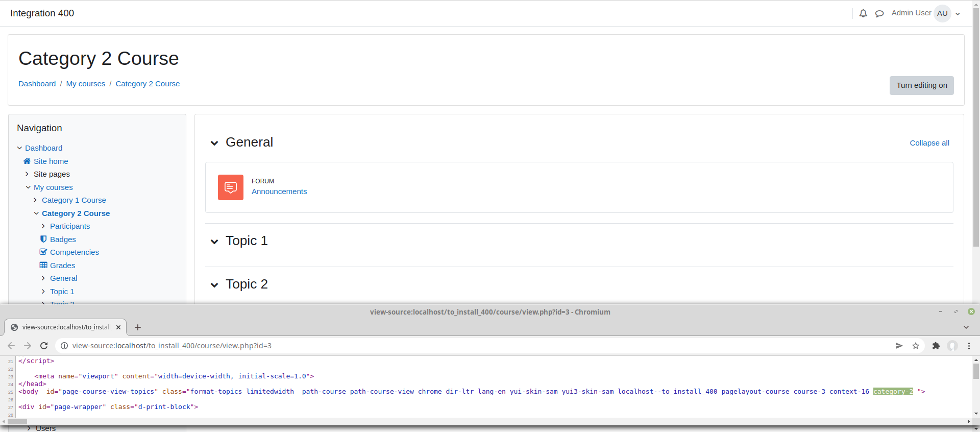Image resolution: width=980 pixels, height=432 pixels.
Task: Click the Topic 2 section heading
Action: (x=247, y=284)
